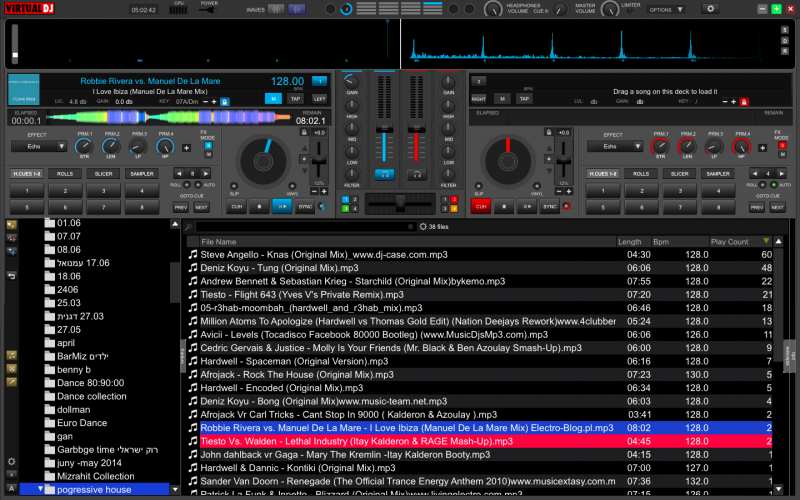Click sidebar gear icon in folder panel
The image size is (800, 500).
pyautogui.click(x=11, y=461)
